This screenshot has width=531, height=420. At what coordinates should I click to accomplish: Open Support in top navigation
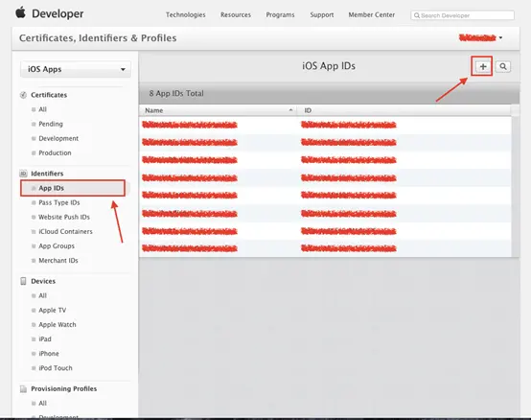click(322, 15)
